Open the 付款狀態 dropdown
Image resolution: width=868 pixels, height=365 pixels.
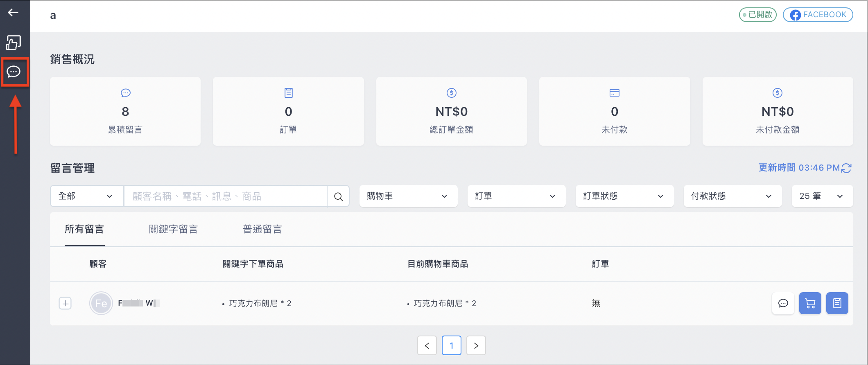point(732,196)
